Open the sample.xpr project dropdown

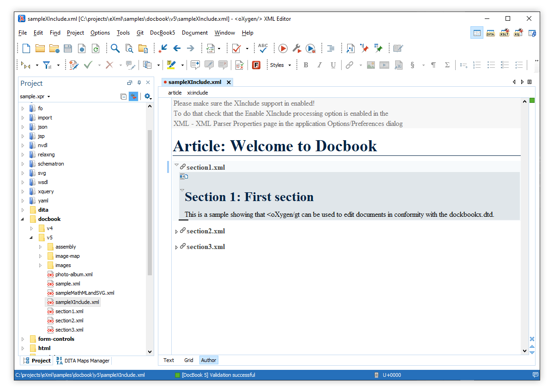35,96
